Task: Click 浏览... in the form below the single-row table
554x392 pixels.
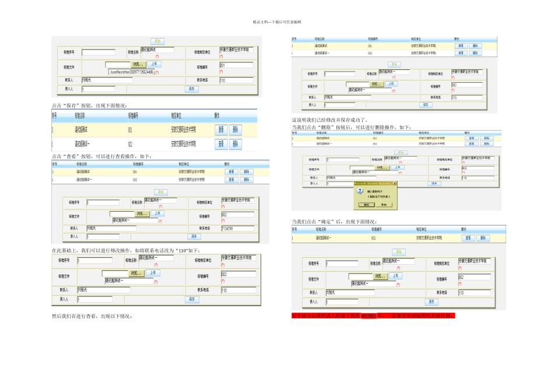Action: [x=380, y=276]
